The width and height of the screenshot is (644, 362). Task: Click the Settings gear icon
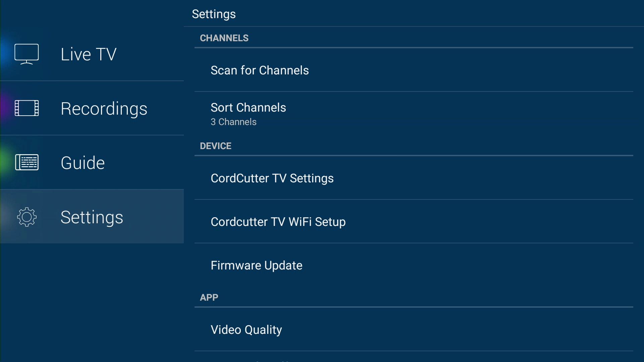coord(26,217)
